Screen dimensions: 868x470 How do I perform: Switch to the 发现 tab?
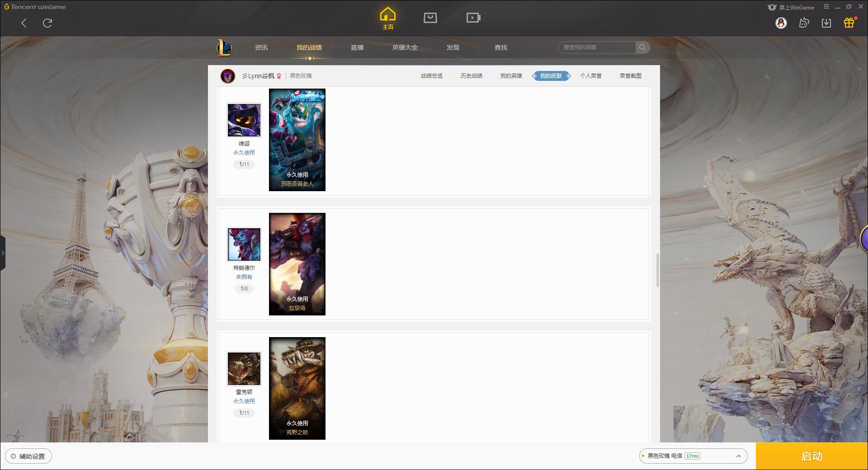[x=453, y=47]
